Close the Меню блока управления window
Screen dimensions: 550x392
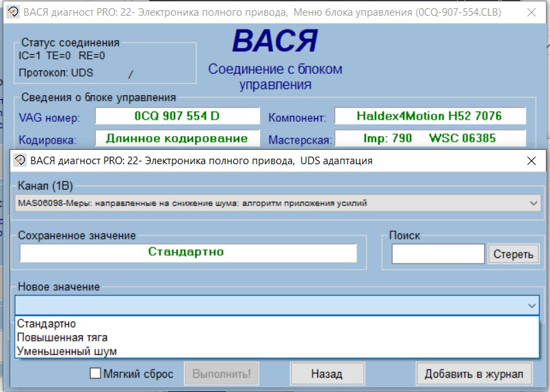(x=532, y=12)
